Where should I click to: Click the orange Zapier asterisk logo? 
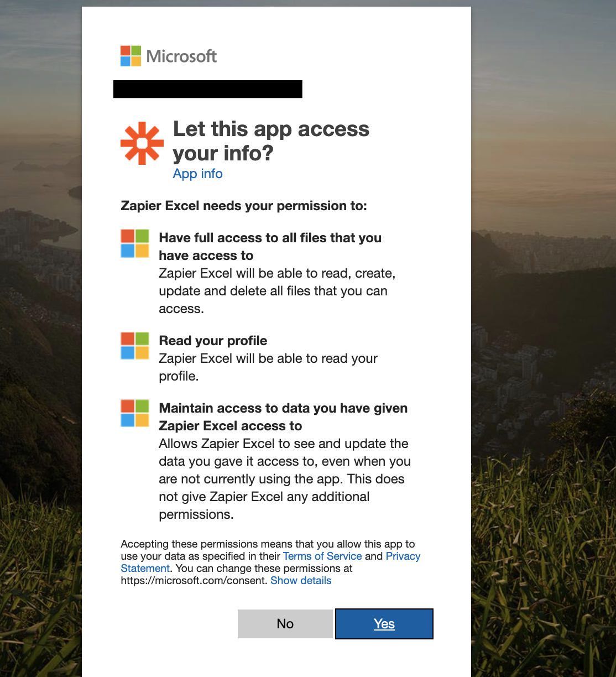coord(142,143)
